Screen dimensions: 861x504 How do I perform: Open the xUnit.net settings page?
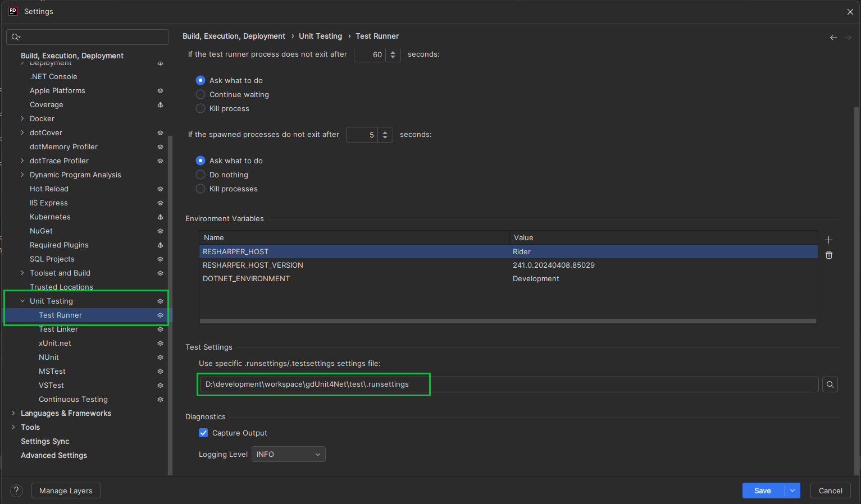coord(55,343)
